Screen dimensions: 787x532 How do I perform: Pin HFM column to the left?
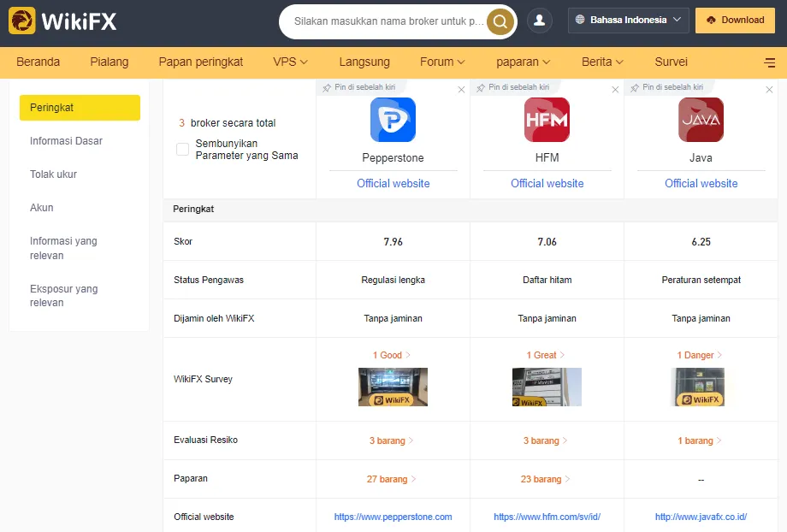513,87
